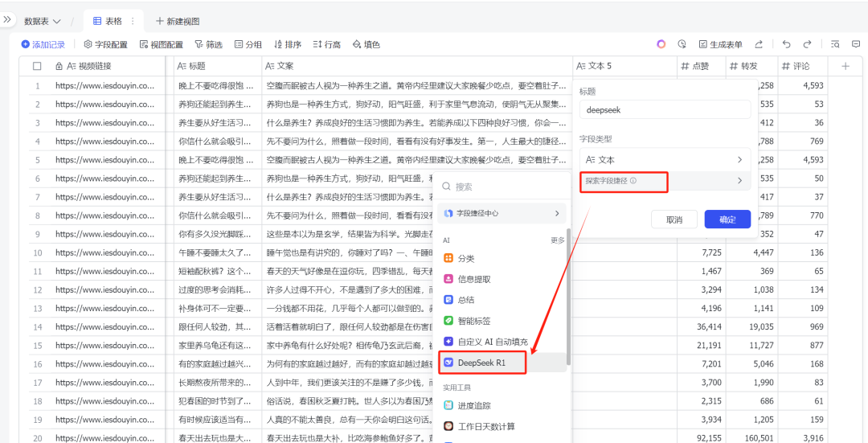
Task: Select 自定义 AI 自动填充 shortcut
Action: pyautogui.click(x=502, y=342)
